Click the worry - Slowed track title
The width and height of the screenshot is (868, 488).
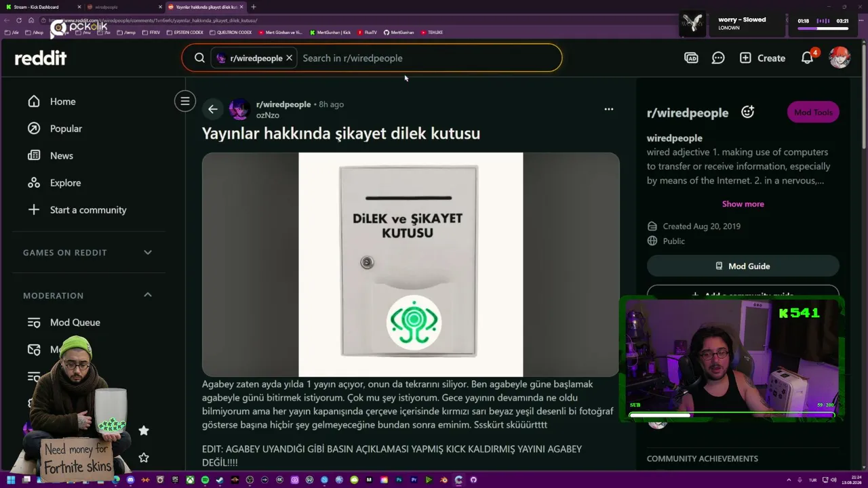[742, 20]
